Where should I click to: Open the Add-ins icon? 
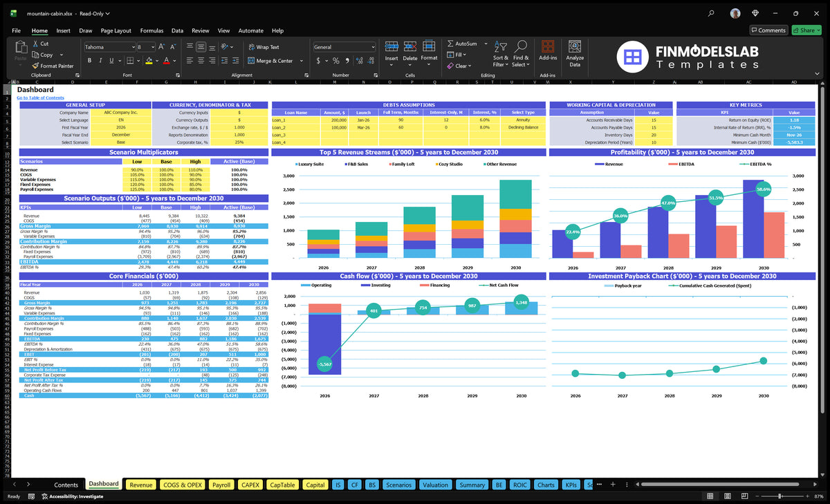click(x=548, y=46)
